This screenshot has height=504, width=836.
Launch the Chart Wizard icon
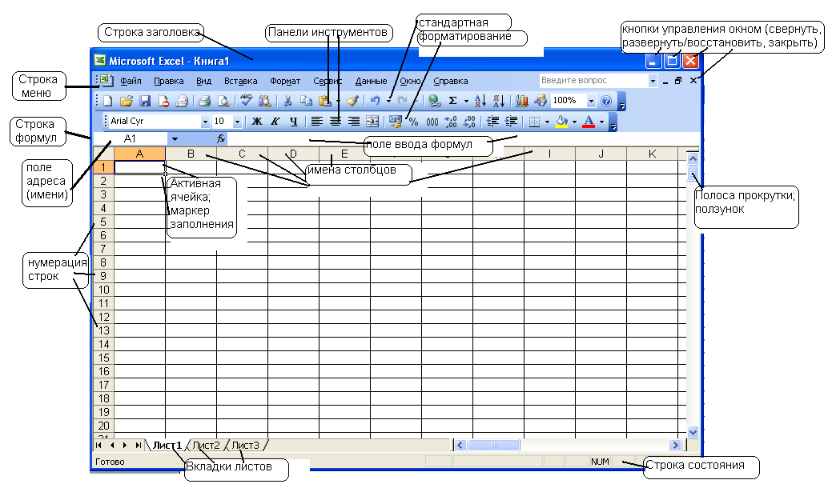[x=522, y=101]
